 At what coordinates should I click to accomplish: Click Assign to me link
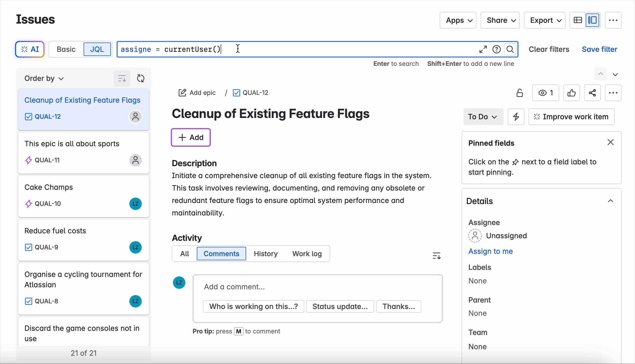[490, 251]
